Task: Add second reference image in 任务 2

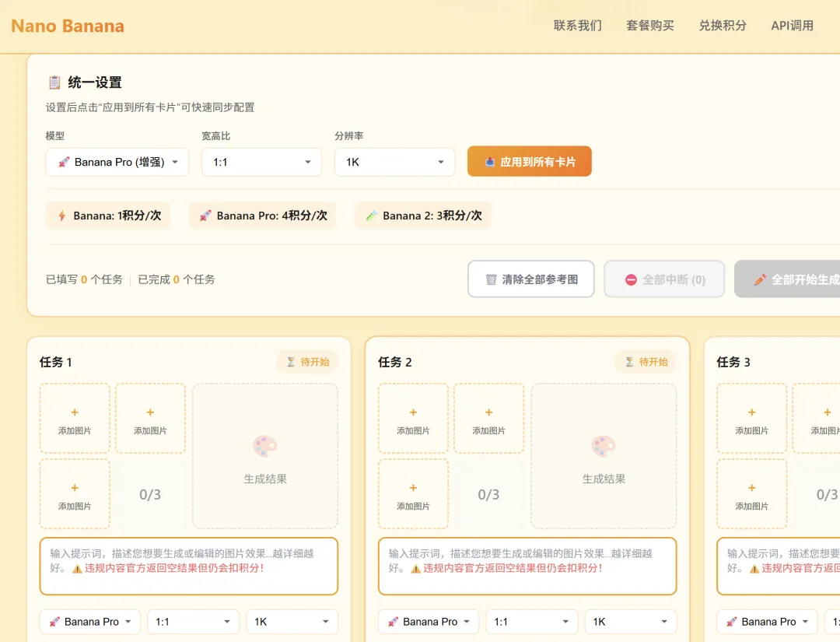Action: pyautogui.click(x=488, y=418)
